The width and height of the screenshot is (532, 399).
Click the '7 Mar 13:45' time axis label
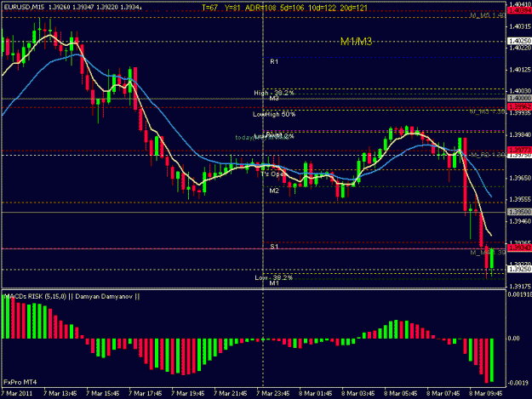coord(60,394)
